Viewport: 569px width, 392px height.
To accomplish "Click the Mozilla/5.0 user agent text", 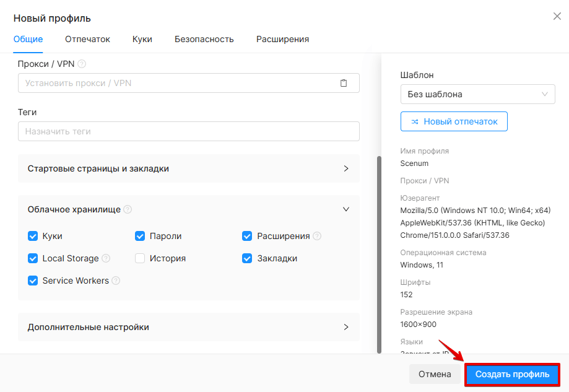I will [476, 223].
